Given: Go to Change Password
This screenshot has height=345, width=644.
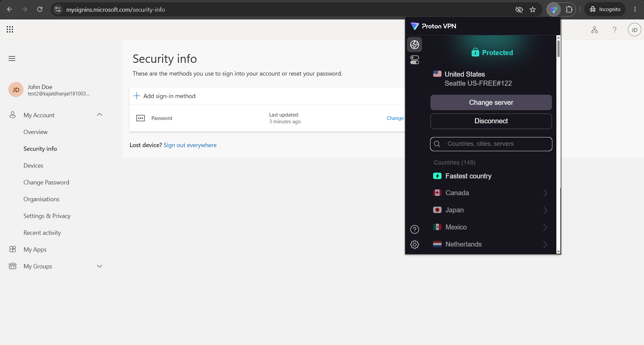Looking at the screenshot, I should (46, 182).
